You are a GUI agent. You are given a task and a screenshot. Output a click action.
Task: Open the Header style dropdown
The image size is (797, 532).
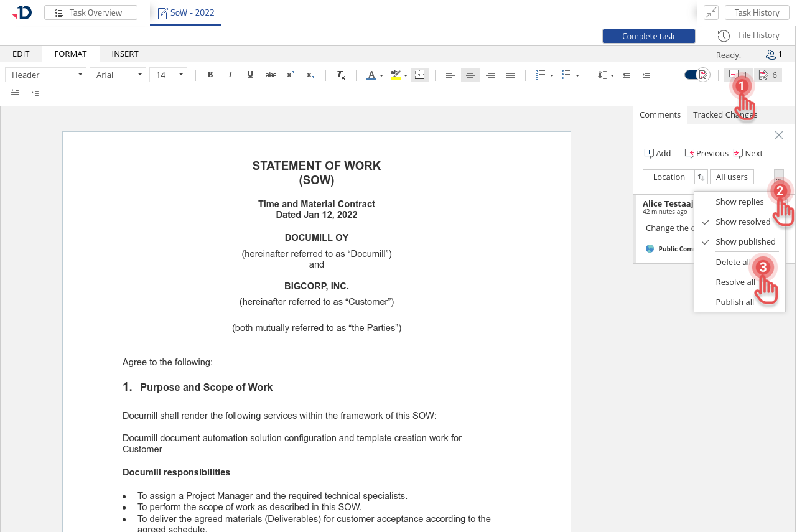coord(45,75)
